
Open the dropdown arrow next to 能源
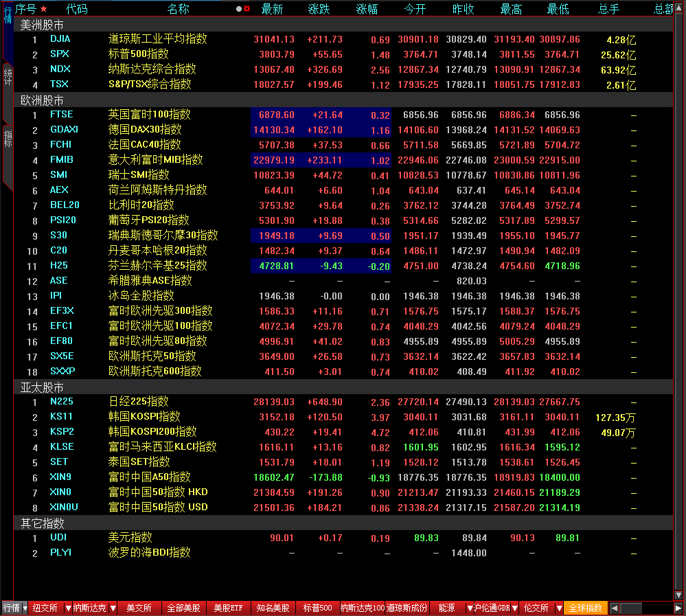tap(470, 608)
